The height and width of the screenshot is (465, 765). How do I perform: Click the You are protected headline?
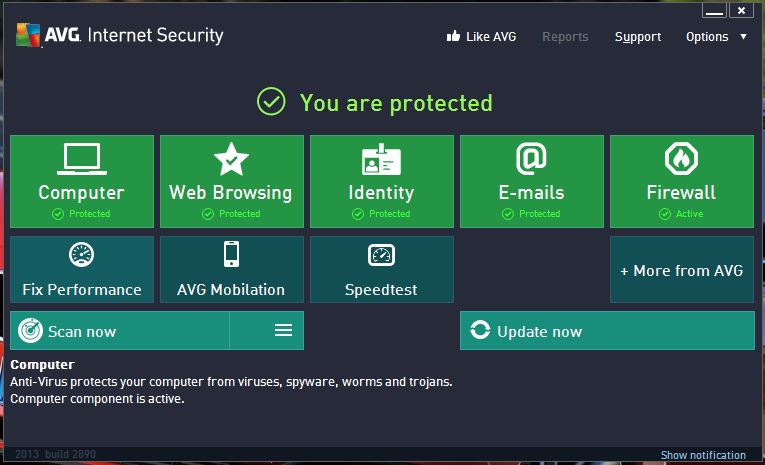click(x=396, y=103)
